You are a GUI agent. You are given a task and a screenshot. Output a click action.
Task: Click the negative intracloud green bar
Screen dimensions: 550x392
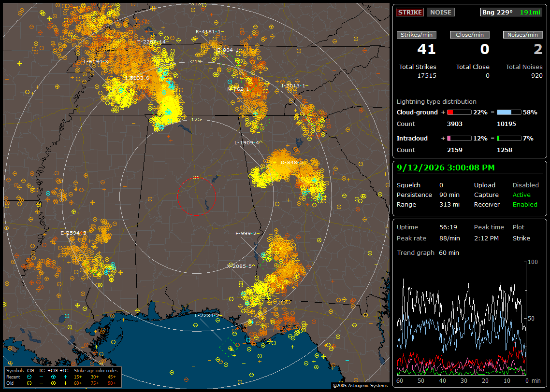[509, 139]
